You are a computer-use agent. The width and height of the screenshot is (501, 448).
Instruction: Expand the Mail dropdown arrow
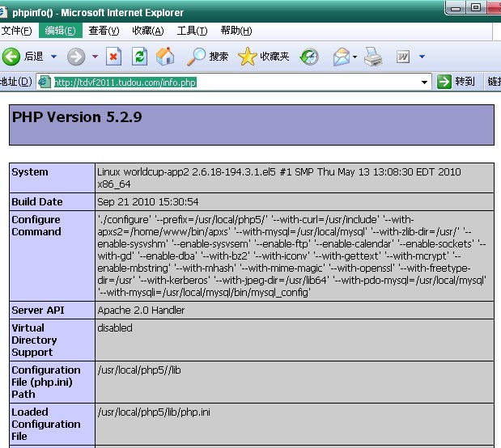pos(355,57)
